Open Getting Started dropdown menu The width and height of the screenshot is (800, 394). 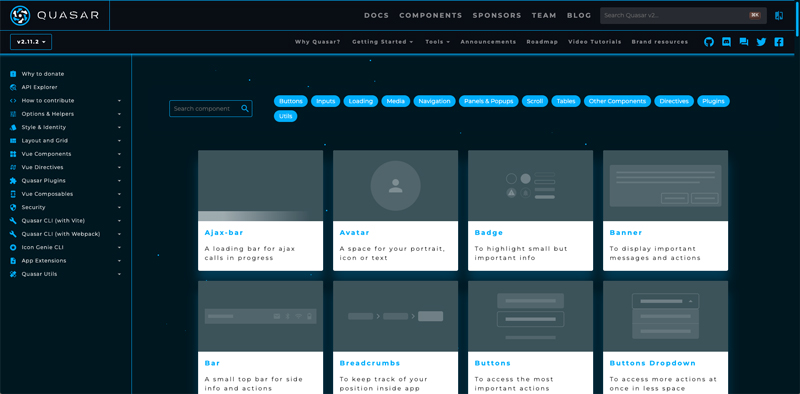coord(383,42)
